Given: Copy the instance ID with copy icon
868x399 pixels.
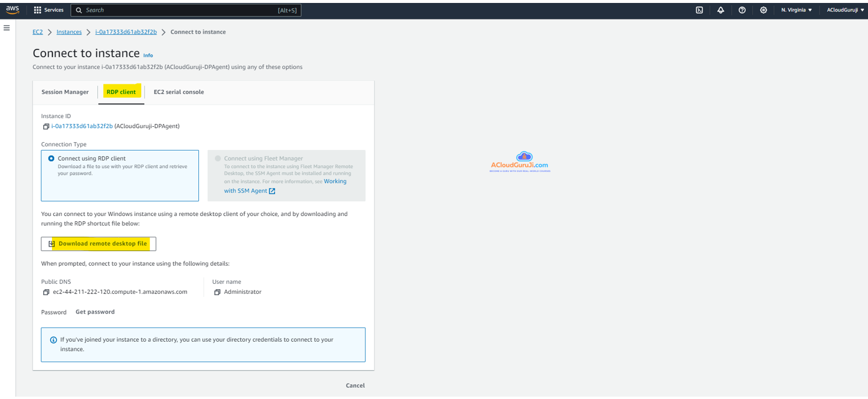Looking at the screenshot, I should [46, 126].
